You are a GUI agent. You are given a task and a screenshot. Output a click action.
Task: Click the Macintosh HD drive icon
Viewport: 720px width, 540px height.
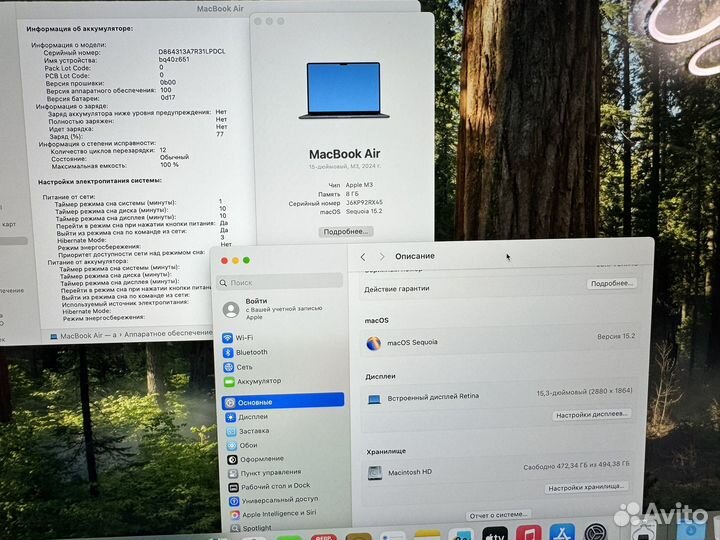(x=375, y=472)
